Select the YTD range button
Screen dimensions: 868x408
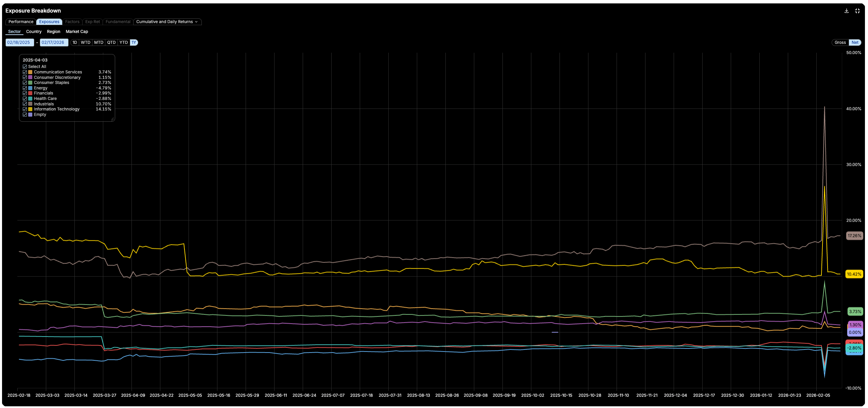(124, 42)
